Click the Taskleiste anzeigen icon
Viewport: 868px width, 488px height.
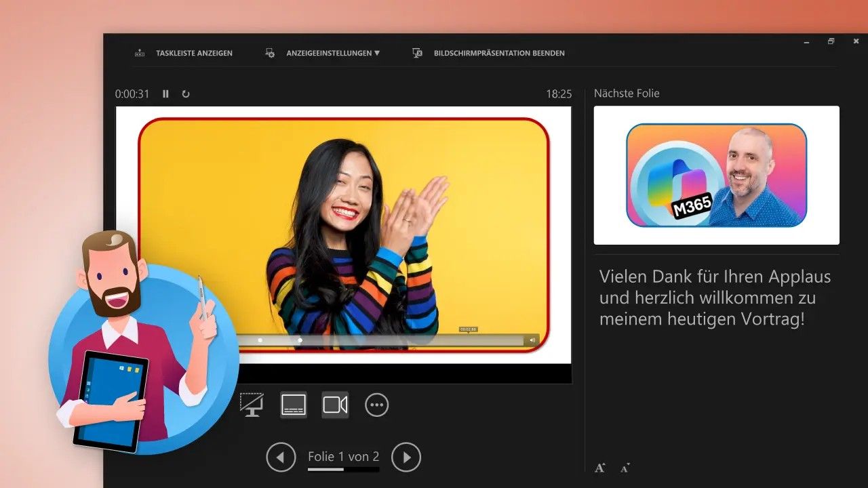pyautogui.click(x=140, y=53)
